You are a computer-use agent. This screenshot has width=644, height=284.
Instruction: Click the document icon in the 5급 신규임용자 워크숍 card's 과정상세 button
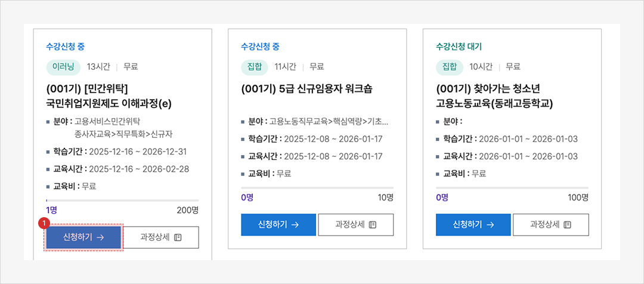click(373, 225)
